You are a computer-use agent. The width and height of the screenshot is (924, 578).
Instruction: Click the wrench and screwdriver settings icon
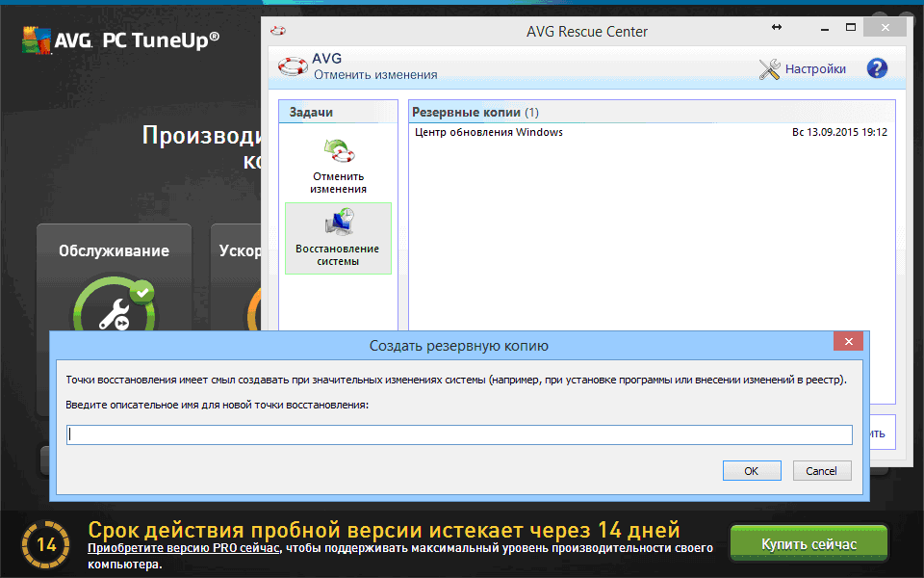coord(769,69)
